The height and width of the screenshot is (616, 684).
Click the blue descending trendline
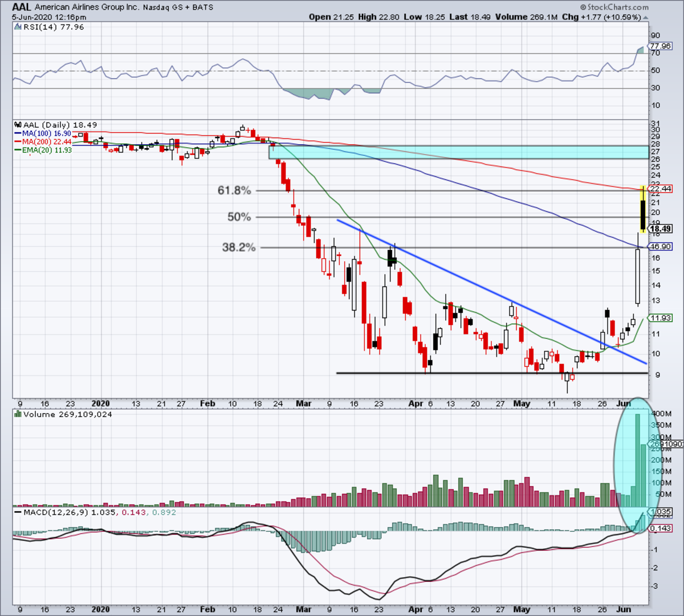point(492,291)
